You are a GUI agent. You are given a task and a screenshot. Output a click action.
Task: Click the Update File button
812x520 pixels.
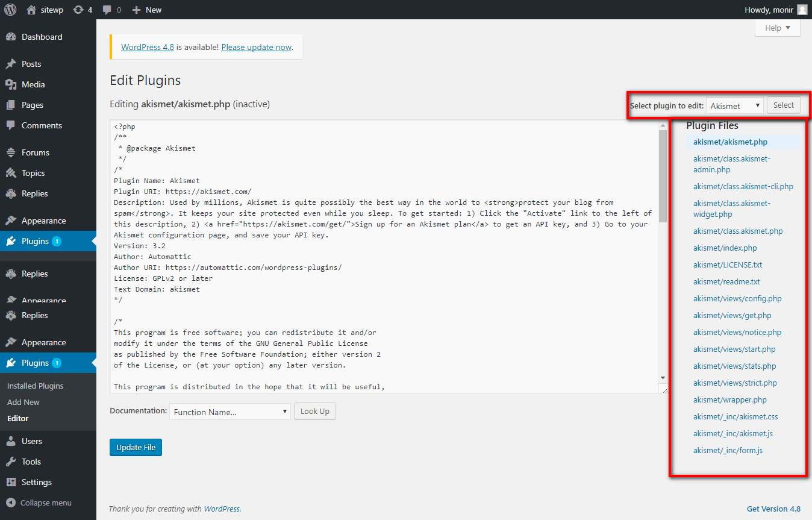point(136,447)
